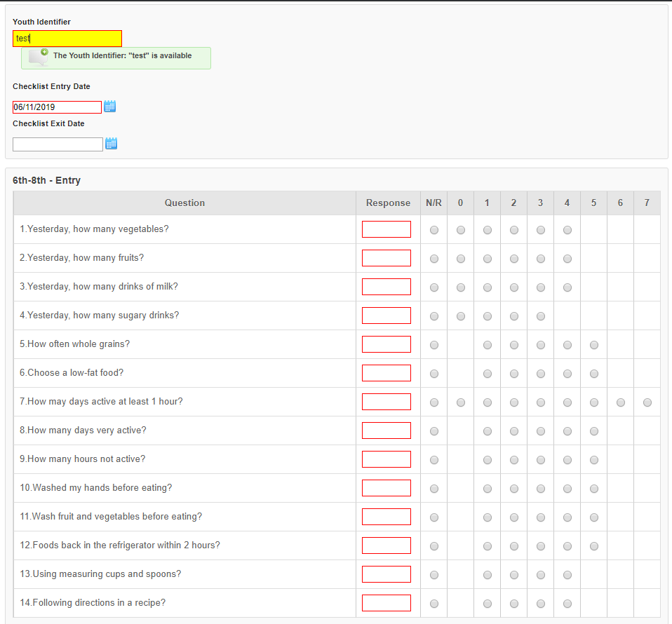Click Response box for hours not active
672x624 pixels.
pyautogui.click(x=386, y=459)
